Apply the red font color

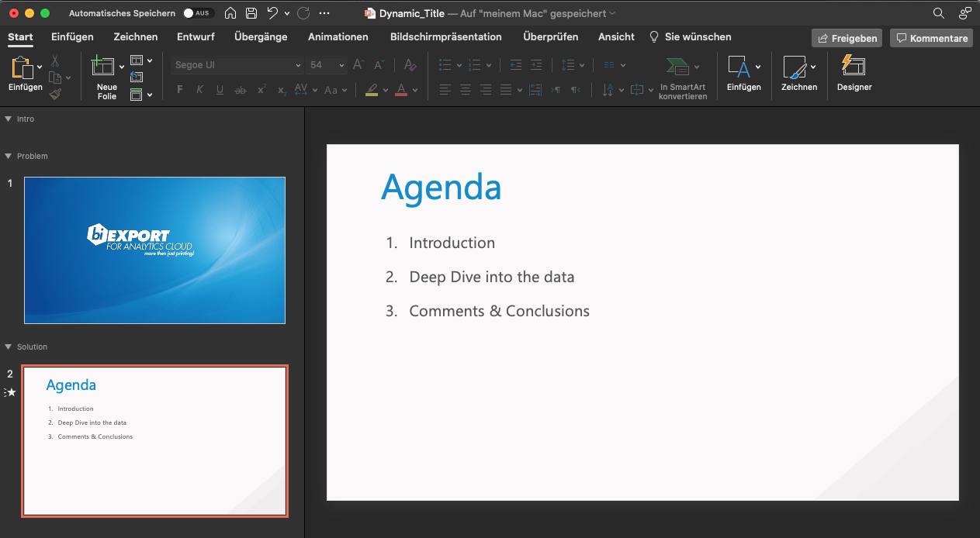click(401, 90)
